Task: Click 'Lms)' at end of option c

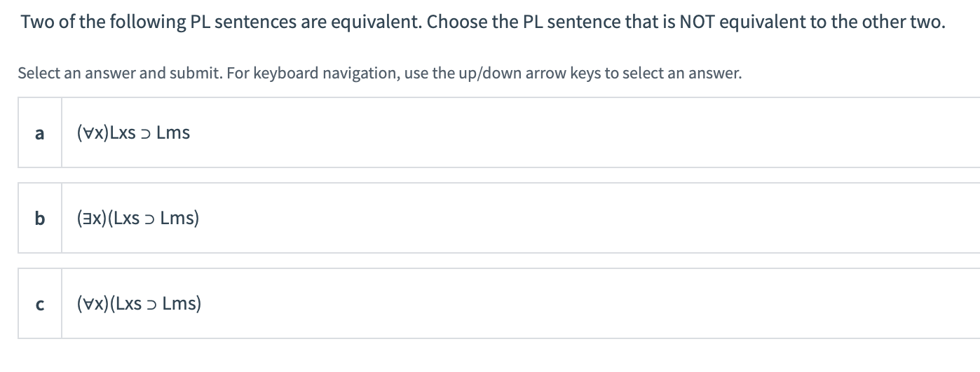Action: click(x=182, y=304)
